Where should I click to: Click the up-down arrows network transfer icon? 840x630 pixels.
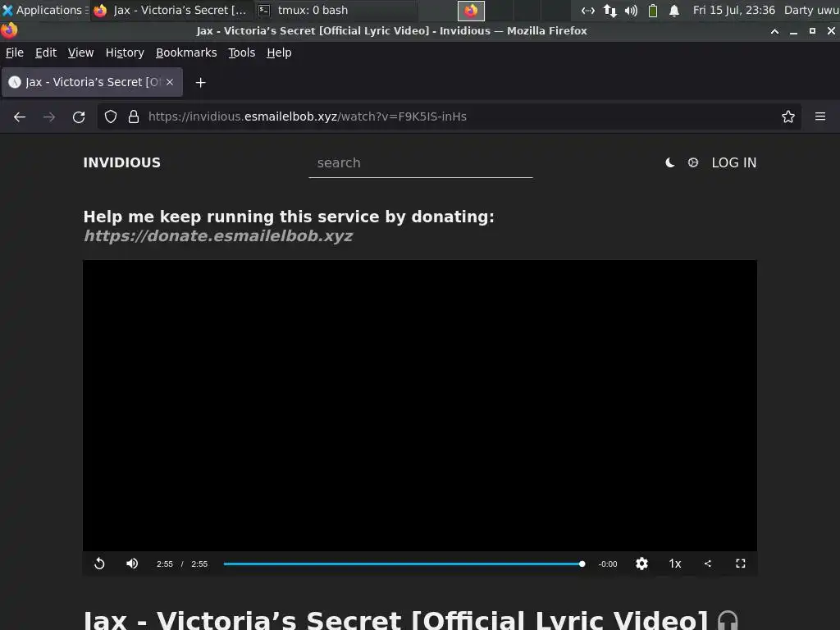point(609,10)
